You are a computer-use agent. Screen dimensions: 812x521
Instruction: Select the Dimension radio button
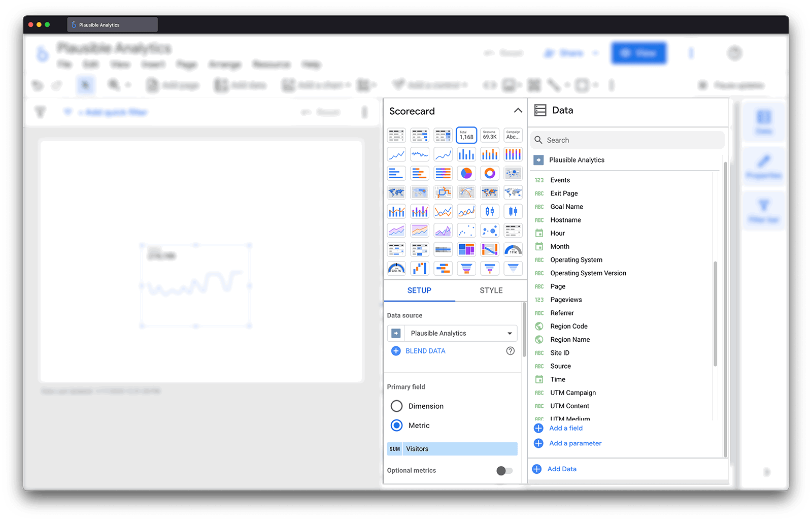point(396,406)
